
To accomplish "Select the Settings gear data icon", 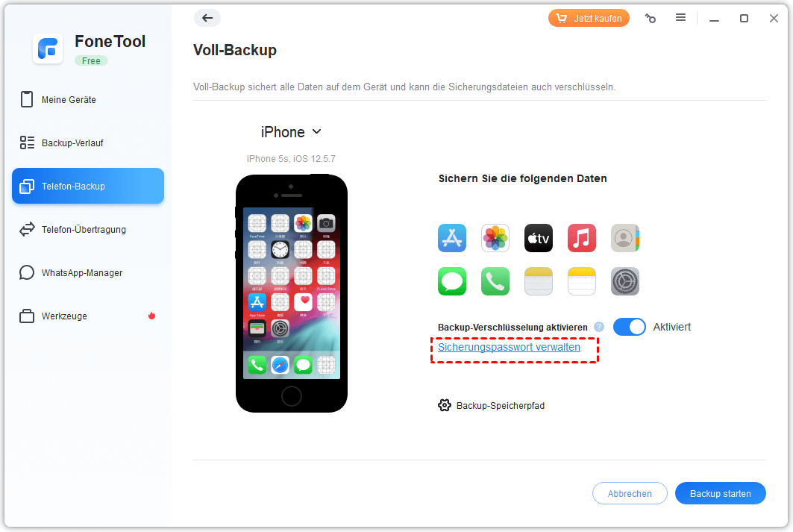I will [x=625, y=281].
